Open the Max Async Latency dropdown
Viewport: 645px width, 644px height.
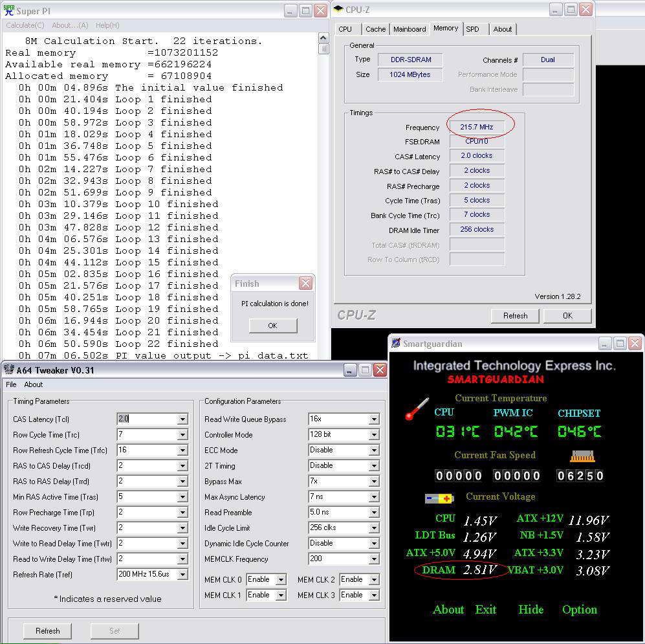(x=374, y=496)
